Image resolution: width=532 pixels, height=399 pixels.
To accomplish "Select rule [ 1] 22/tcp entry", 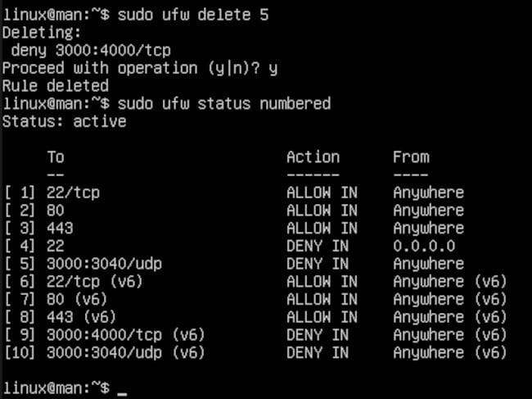I will (234, 193).
